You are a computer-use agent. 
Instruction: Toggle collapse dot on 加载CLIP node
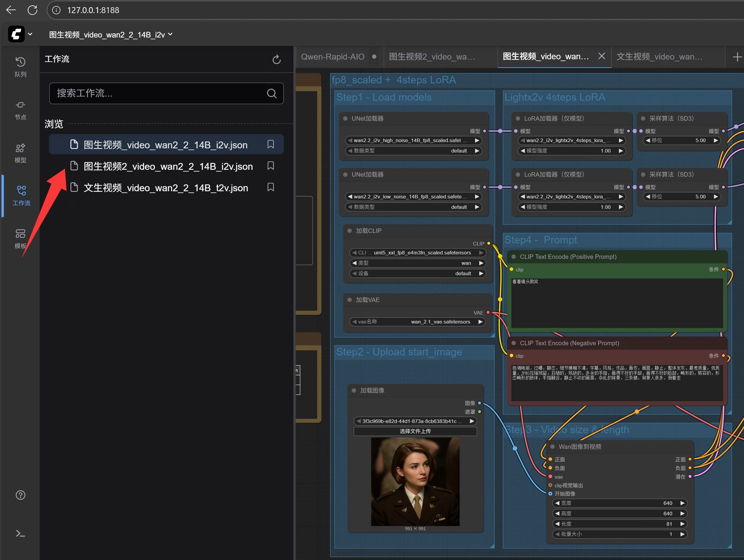pyautogui.click(x=349, y=231)
